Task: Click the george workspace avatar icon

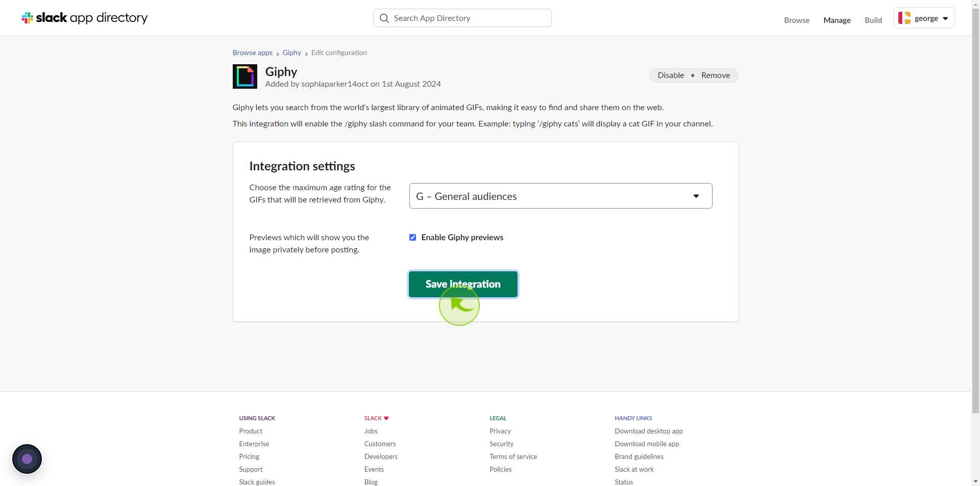Action: point(904,18)
